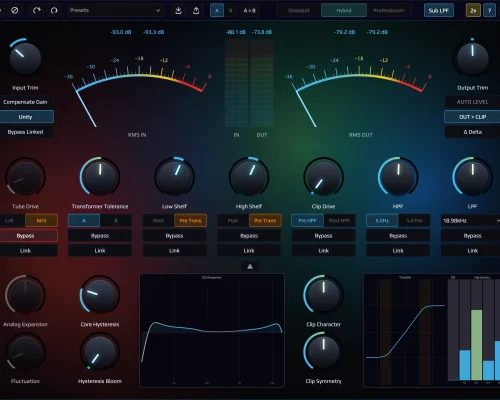Screen dimensions: 500x400
Task: Click the Input Trim knob
Action: point(25,59)
